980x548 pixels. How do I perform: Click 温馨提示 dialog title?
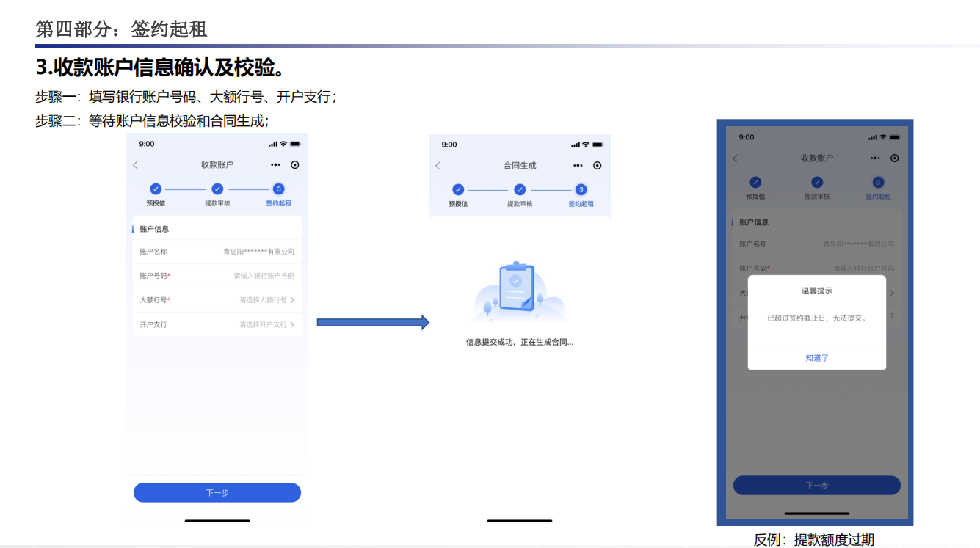click(x=817, y=291)
